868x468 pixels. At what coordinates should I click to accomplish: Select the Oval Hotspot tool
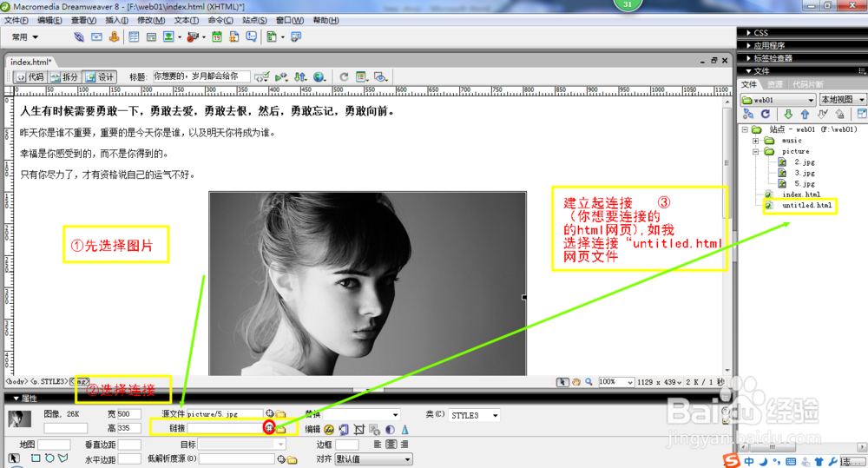tap(49, 458)
